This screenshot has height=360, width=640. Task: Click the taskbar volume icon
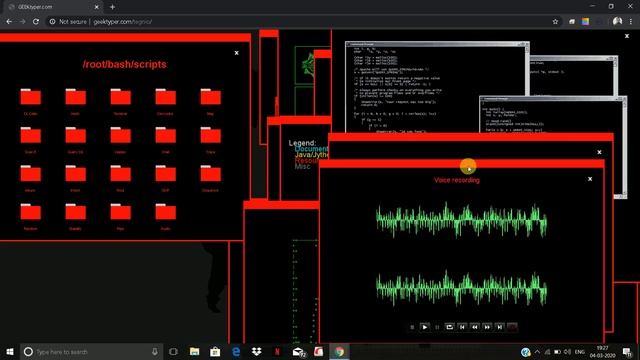tap(567, 352)
